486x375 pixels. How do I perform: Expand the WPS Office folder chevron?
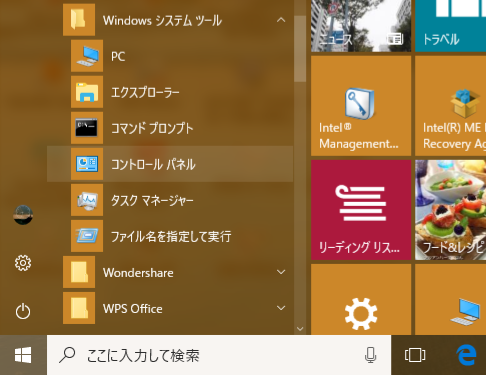281,308
